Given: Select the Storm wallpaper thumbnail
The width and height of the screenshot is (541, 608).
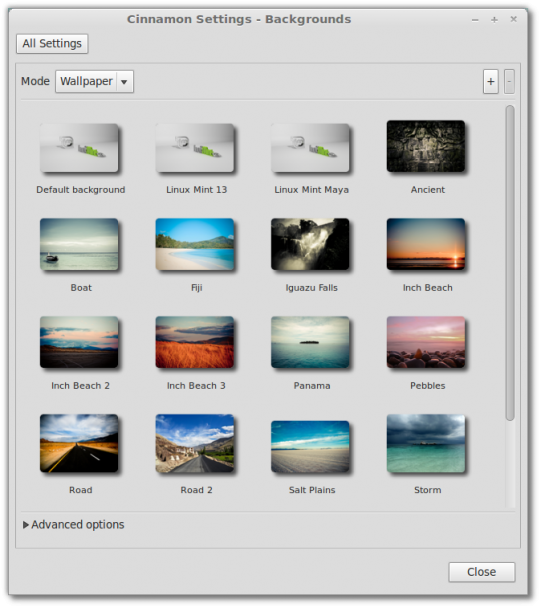Looking at the screenshot, I should [426, 444].
